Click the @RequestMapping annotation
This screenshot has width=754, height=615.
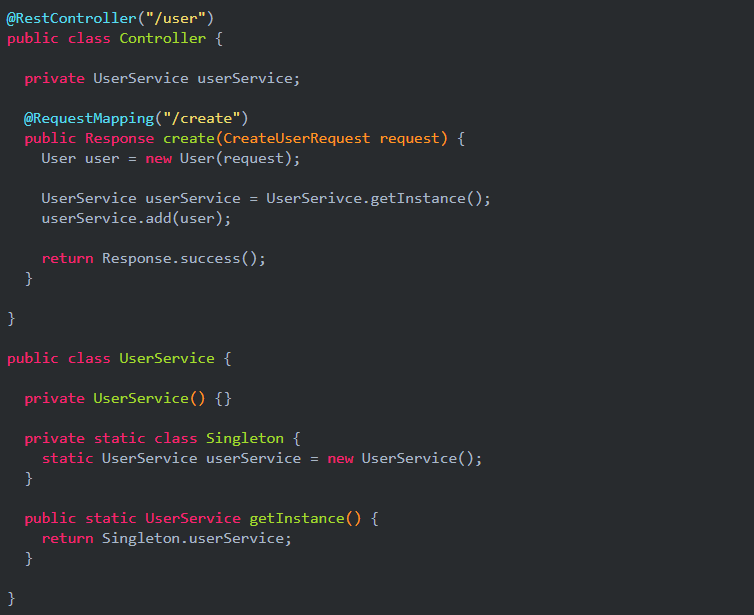coord(89,118)
